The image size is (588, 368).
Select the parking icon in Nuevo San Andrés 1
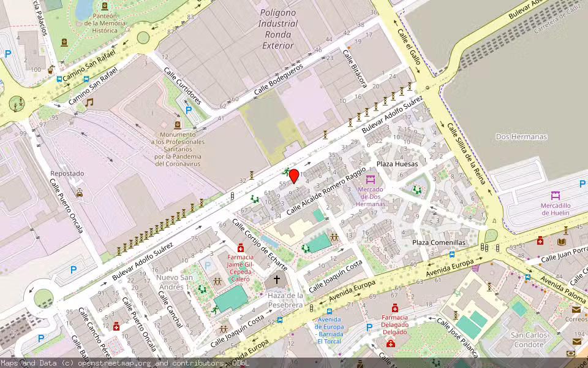click(x=208, y=266)
